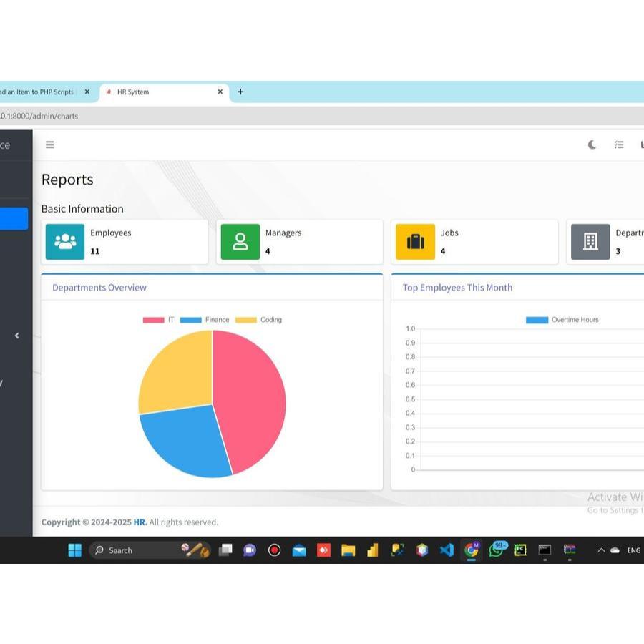Open the Windows Start menu

(x=74, y=550)
